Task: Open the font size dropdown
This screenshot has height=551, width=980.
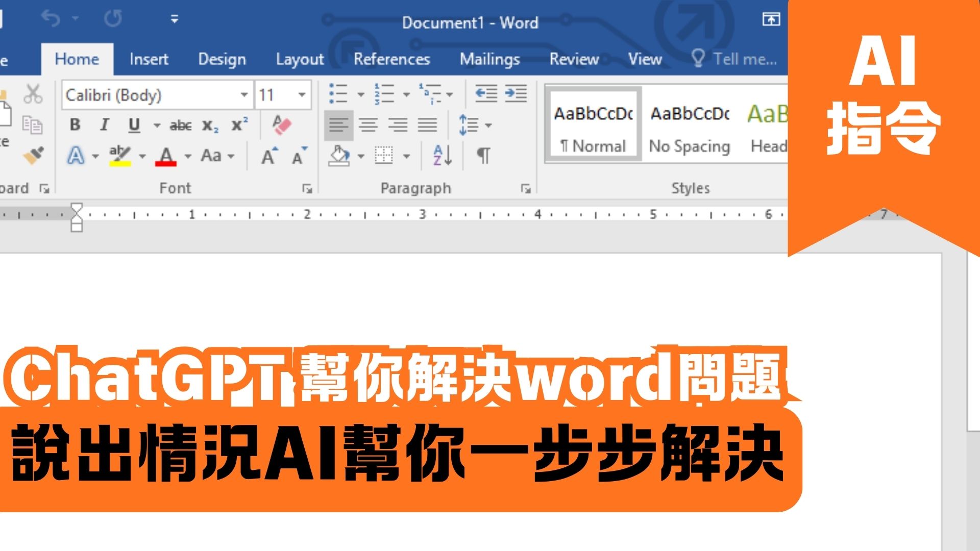Action: tap(301, 94)
